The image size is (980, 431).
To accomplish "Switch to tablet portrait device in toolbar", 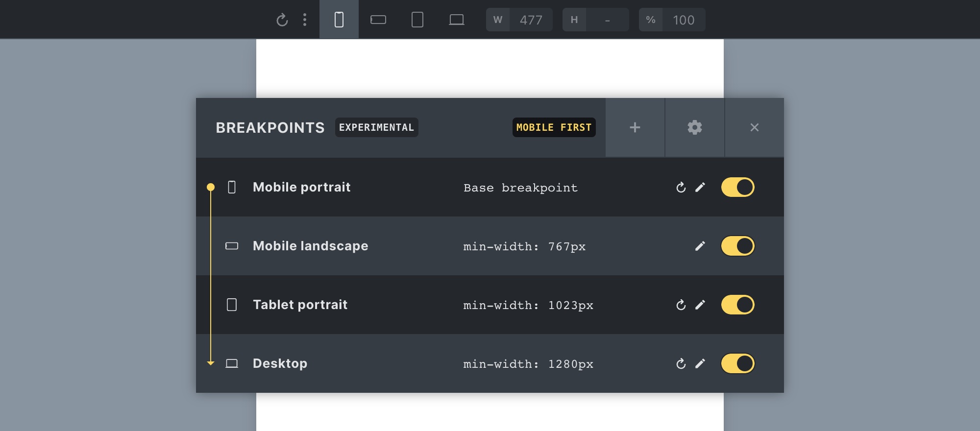I will point(417,20).
